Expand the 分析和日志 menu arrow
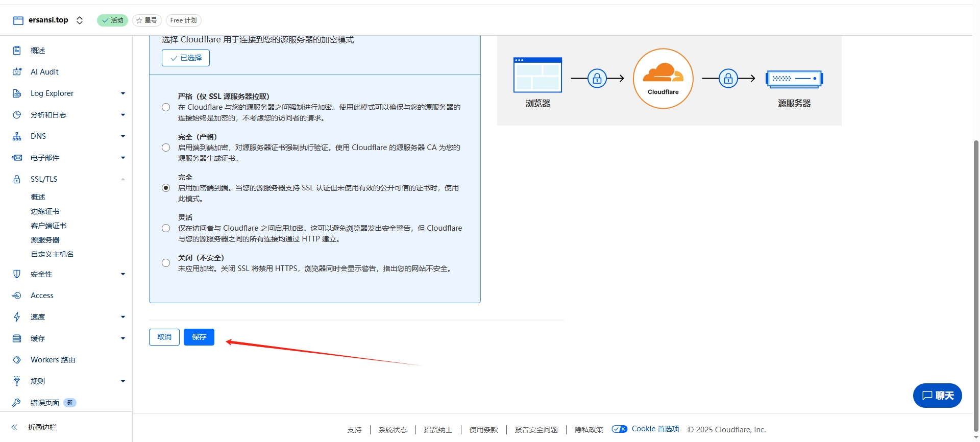This screenshot has width=980, height=442. (x=123, y=115)
